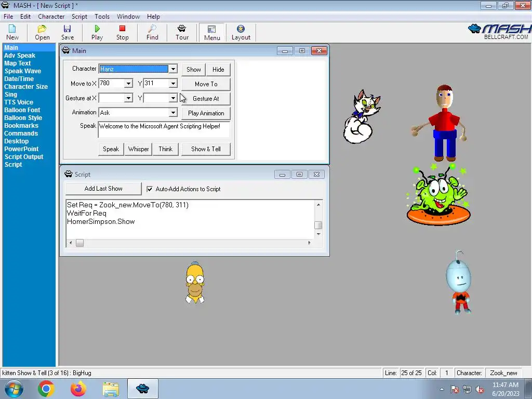Select Balloon Style in sidebar
532x399 pixels.
[x=23, y=118]
